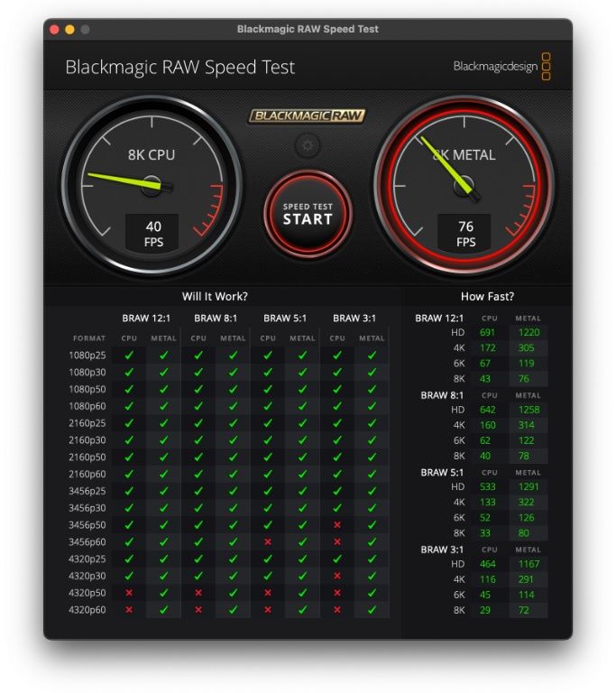The width and height of the screenshot is (616, 693).
Task: Minimize window with yellow button
Action: coord(69,30)
